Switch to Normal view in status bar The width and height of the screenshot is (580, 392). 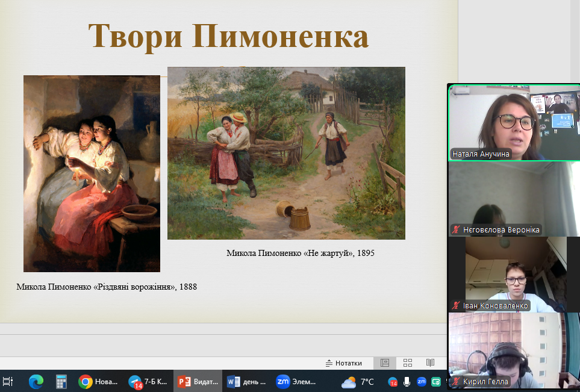385,362
